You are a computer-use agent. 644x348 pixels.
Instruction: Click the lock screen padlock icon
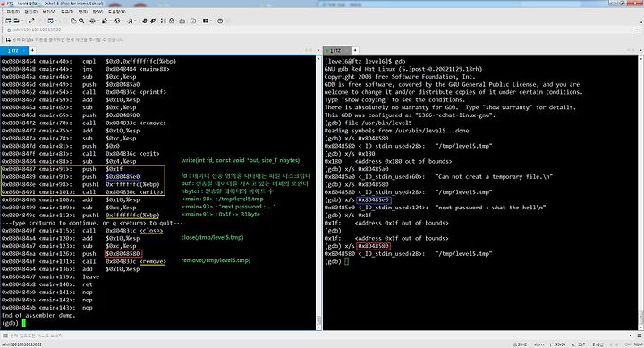[171, 21]
